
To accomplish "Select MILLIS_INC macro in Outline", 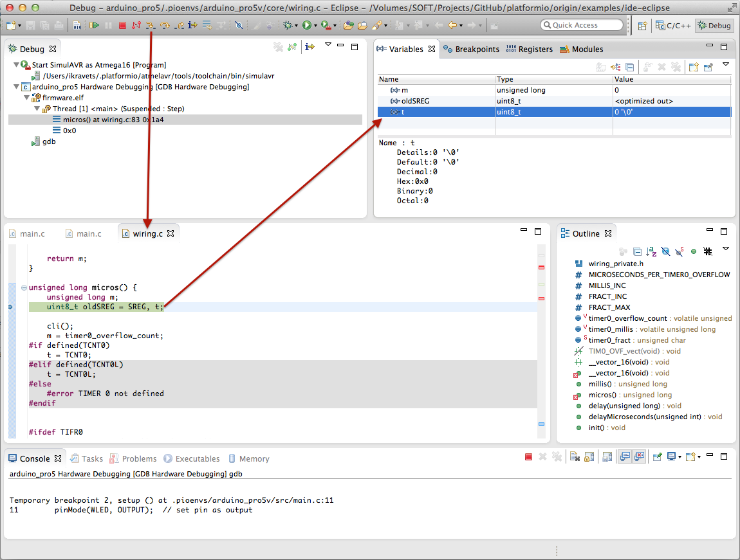I will tap(607, 285).
